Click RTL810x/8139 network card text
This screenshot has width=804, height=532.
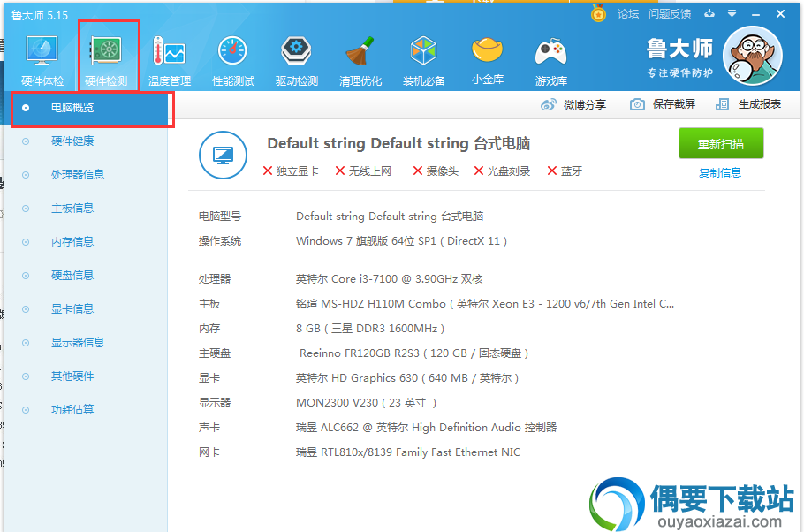408,452
